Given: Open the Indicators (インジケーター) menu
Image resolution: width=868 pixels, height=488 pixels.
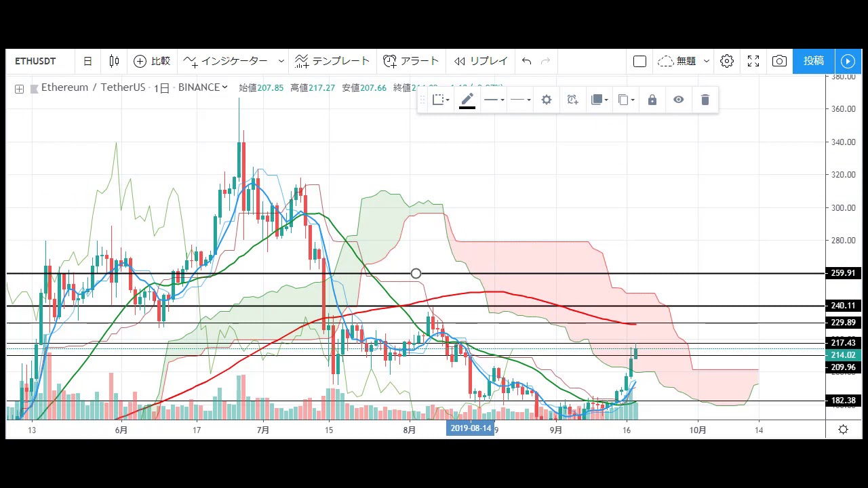Looking at the screenshot, I should click(226, 61).
